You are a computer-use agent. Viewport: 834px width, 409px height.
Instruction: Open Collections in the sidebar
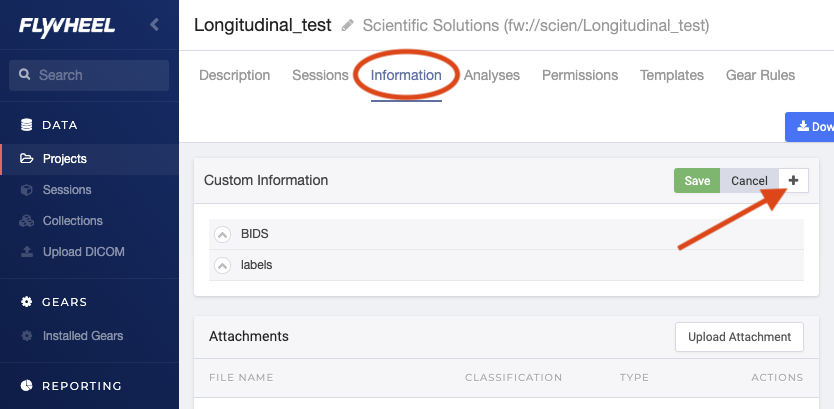coord(72,221)
